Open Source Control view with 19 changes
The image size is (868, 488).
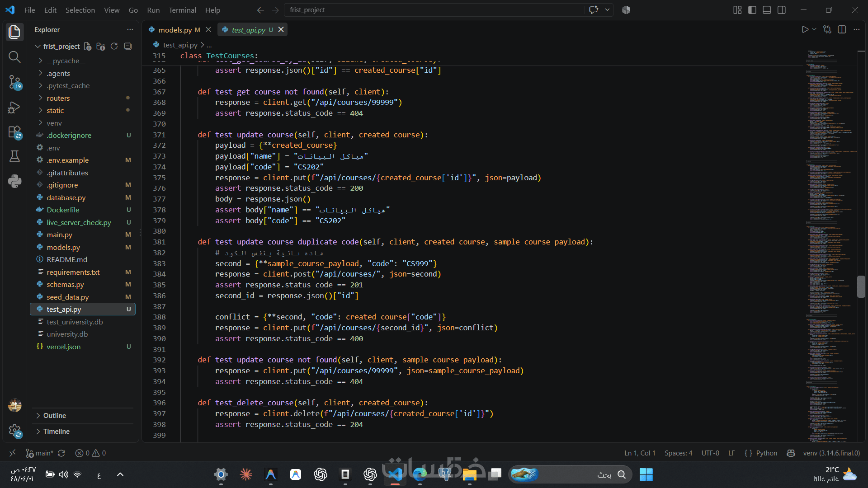pyautogui.click(x=14, y=82)
